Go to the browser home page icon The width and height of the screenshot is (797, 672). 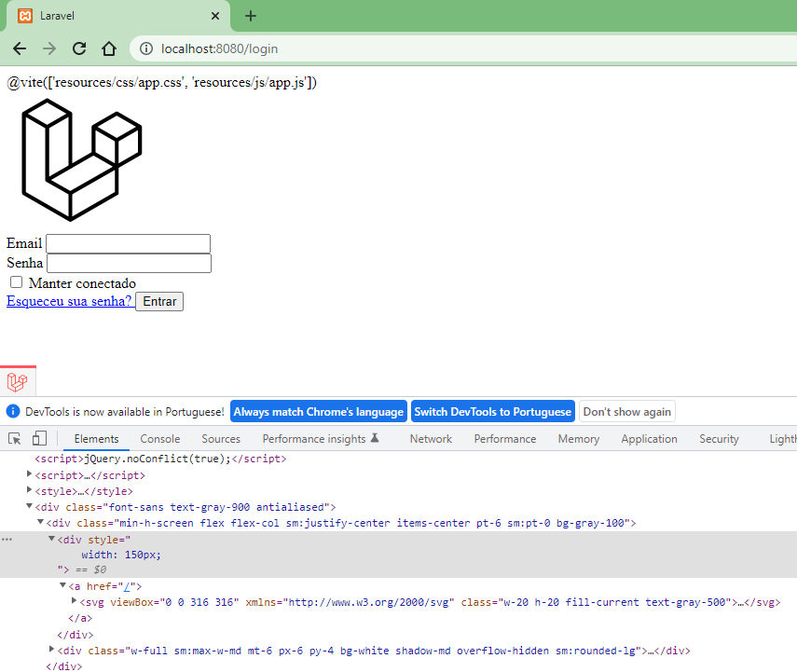(109, 48)
